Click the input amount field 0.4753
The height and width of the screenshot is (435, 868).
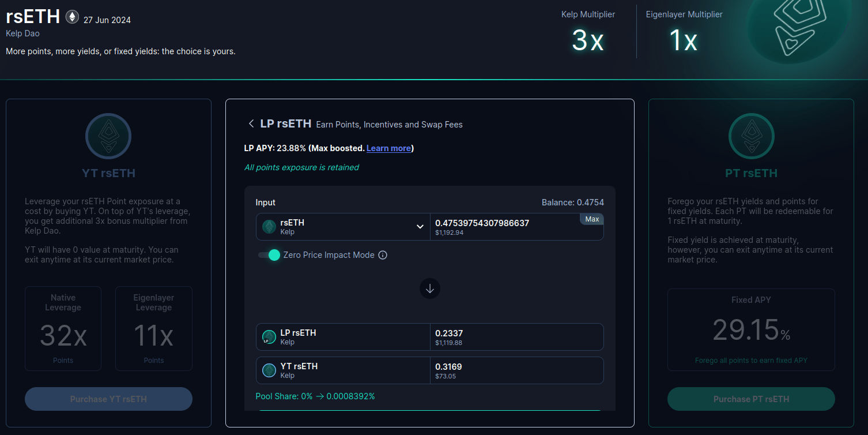point(501,223)
